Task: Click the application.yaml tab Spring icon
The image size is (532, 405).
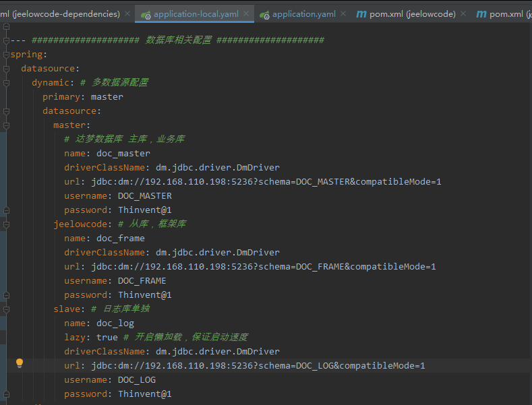Action: click(x=265, y=14)
